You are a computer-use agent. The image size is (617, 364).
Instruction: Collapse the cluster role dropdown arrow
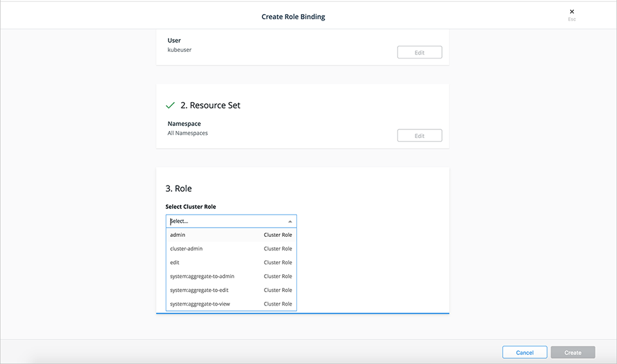[290, 221]
